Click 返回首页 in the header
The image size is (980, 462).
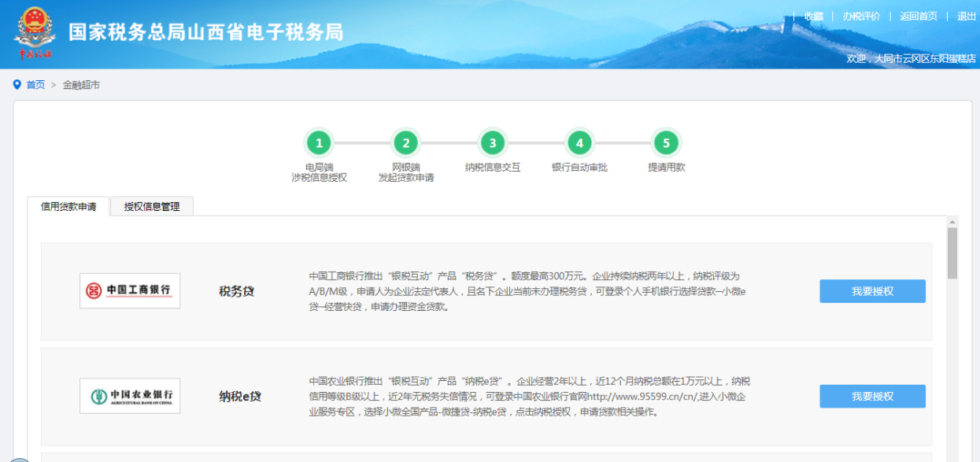click(x=919, y=17)
